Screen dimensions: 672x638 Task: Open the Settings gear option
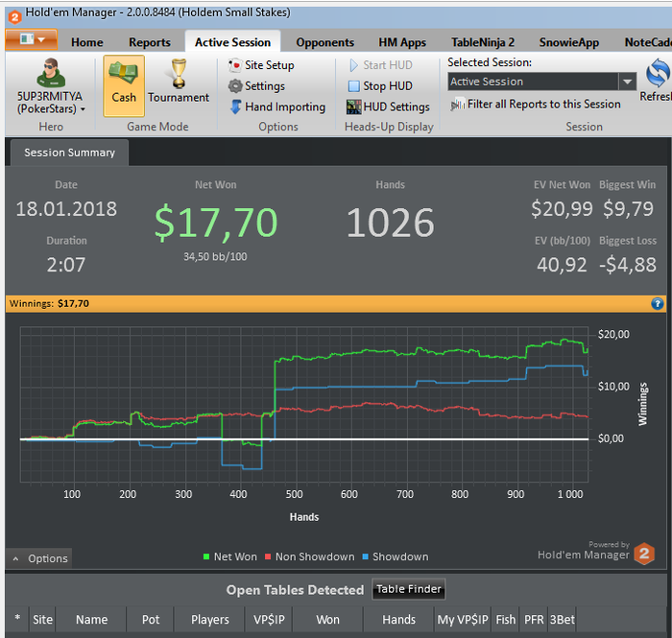(256, 86)
